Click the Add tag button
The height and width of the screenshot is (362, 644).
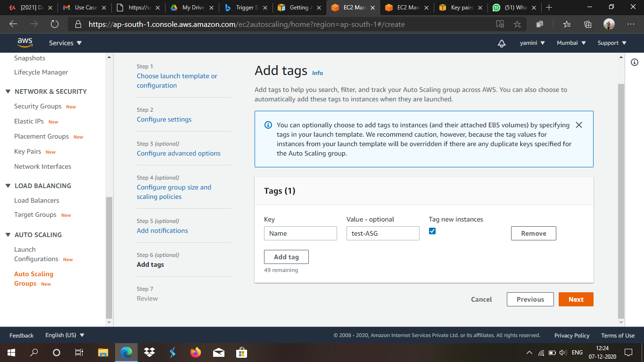pyautogui.click(x=286, y=257)
